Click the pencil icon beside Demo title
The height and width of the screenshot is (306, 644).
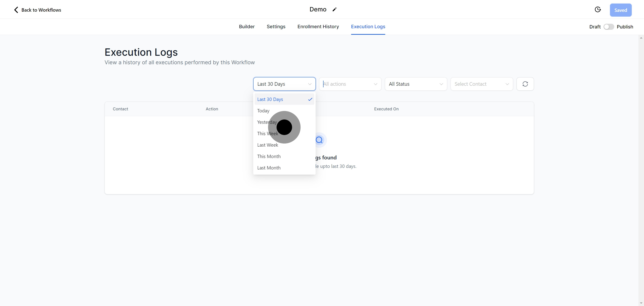coord(334,9)
